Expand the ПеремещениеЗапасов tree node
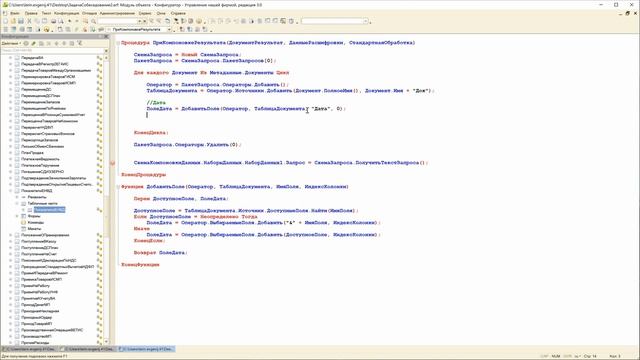640x360 pixels. 11,102
